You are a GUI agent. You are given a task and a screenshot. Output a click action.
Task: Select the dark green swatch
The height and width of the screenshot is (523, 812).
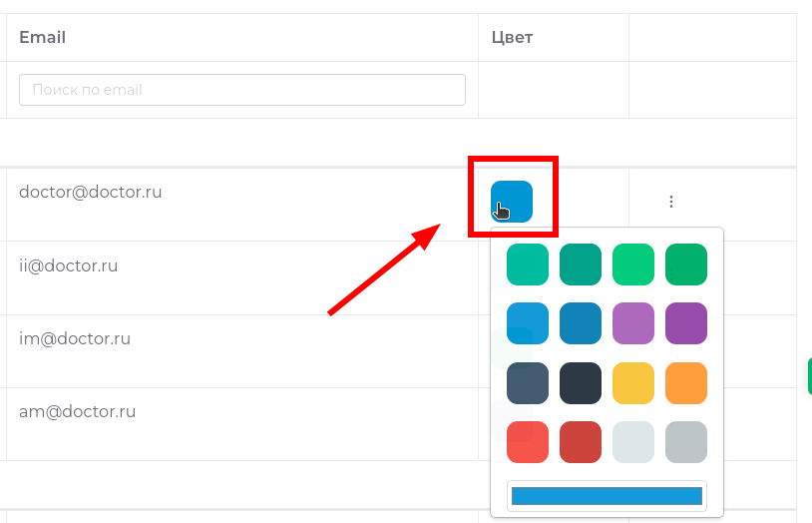click(x=686, y=264)
